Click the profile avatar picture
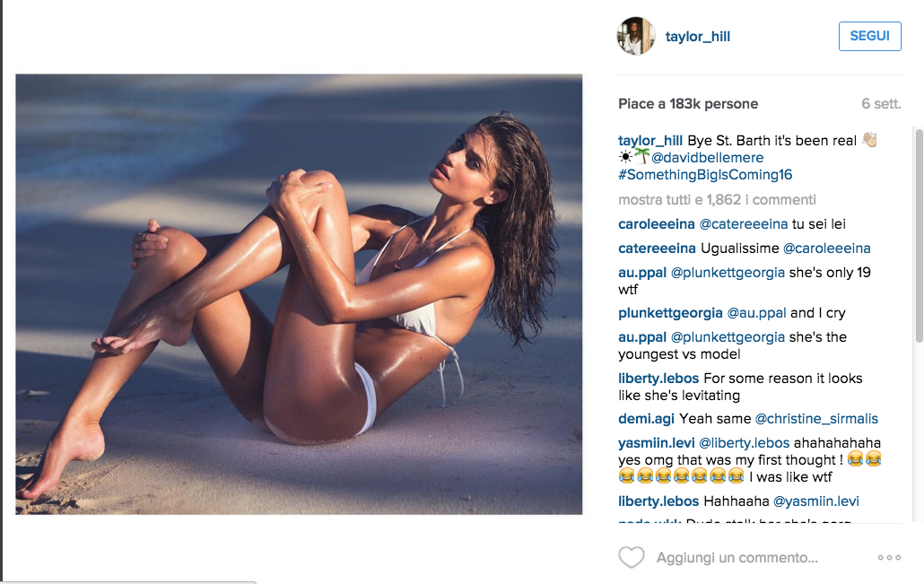The image size is (924, 584). pos(636,36)
